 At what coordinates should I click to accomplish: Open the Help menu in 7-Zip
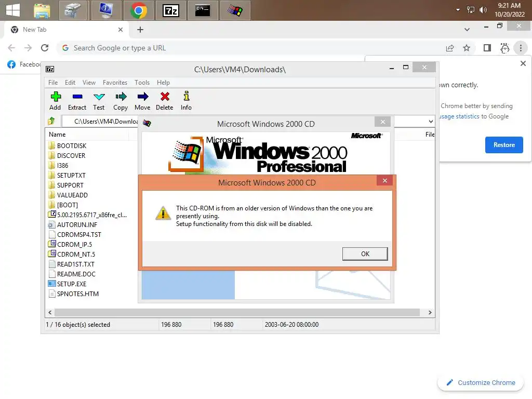(x=163, y=83)
